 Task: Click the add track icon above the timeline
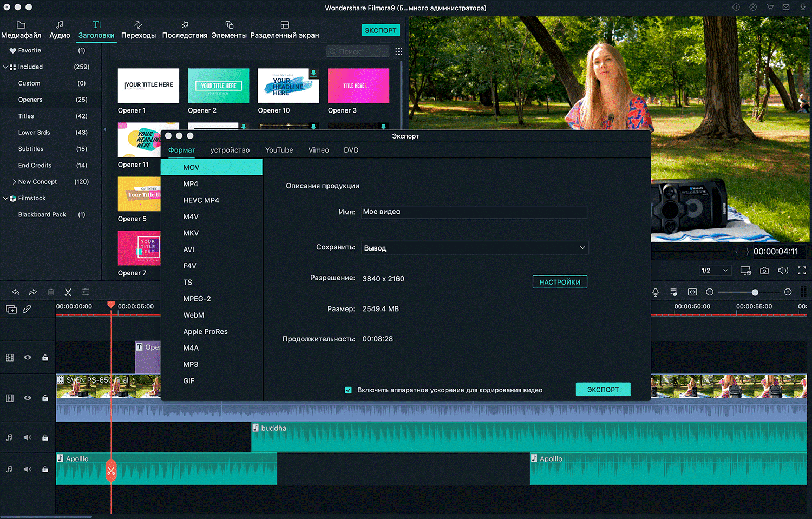[11, 309]
